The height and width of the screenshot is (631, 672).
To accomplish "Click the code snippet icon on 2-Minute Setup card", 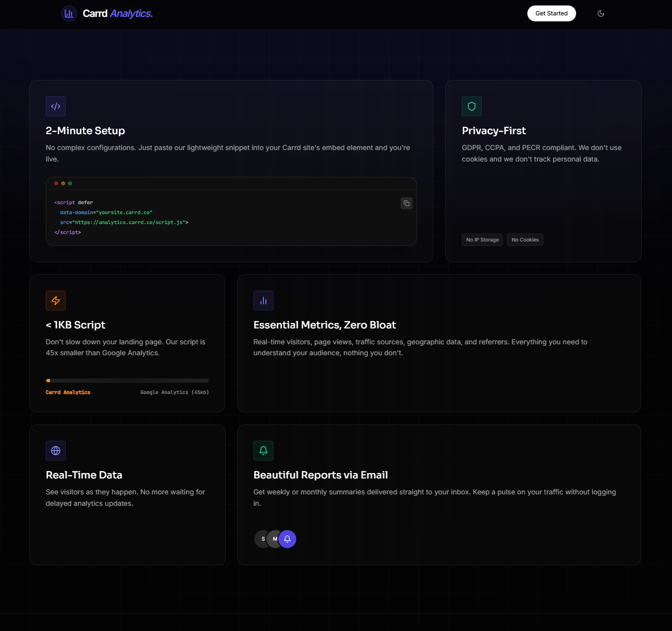I will (55, 106).
